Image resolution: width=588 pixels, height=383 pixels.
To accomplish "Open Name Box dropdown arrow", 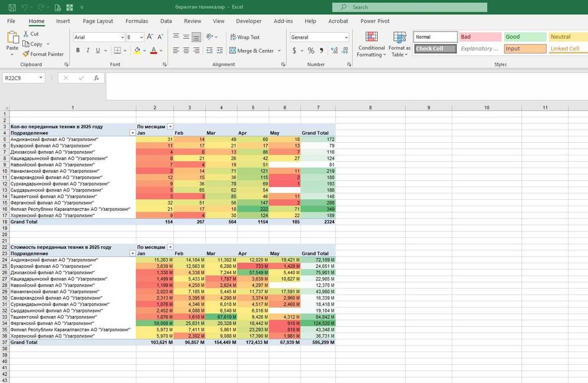I will pyautogui.click(x=41, y=78).
